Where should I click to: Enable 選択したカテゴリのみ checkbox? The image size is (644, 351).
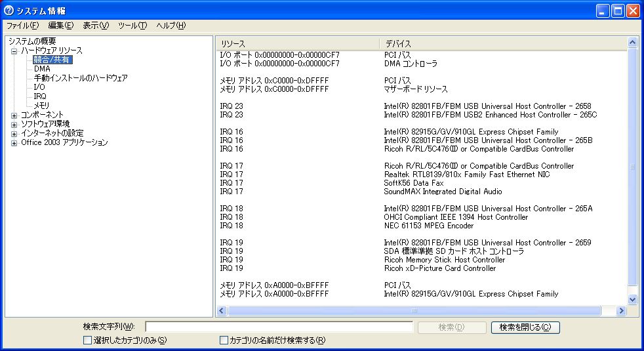[87, 341]
